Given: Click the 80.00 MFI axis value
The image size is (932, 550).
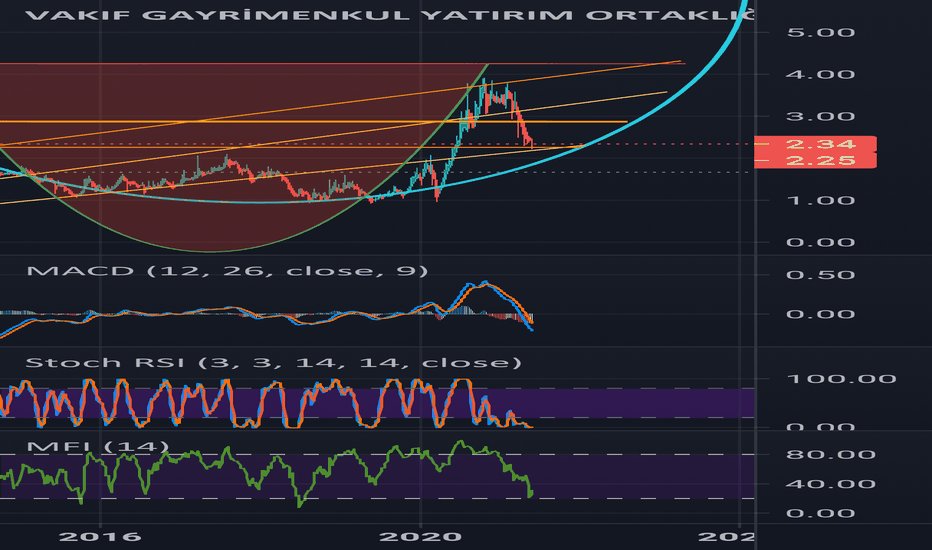Looking at the screenshot, I should point(830,455).
